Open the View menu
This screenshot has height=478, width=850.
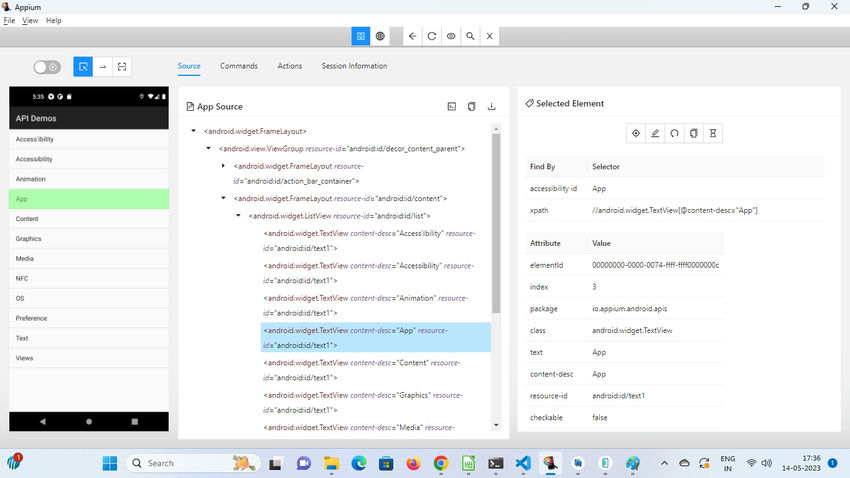point(30,21)
